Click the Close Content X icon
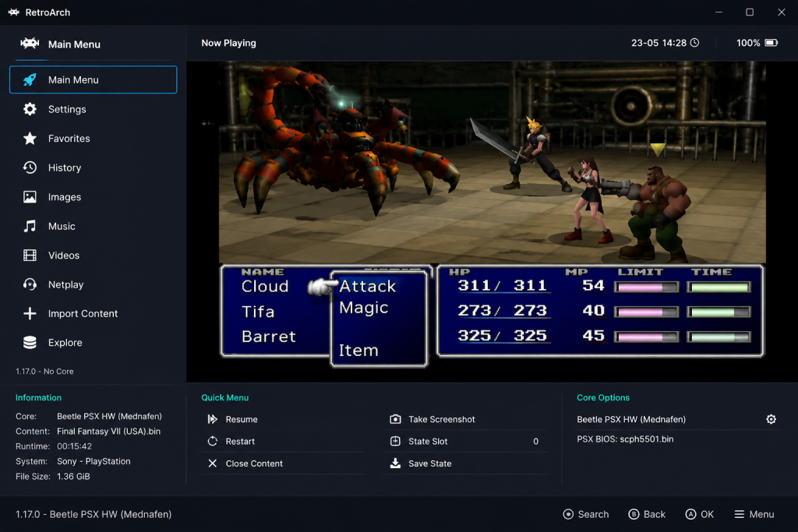Screen dimensions: 798x532 212,463
